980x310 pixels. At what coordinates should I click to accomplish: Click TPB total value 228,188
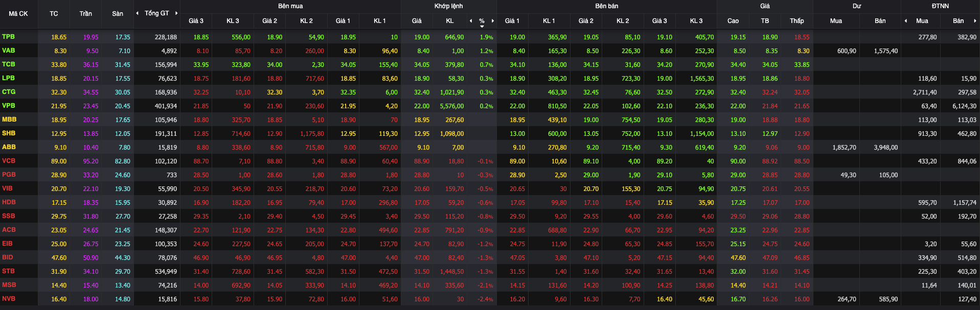coord(166,37)
